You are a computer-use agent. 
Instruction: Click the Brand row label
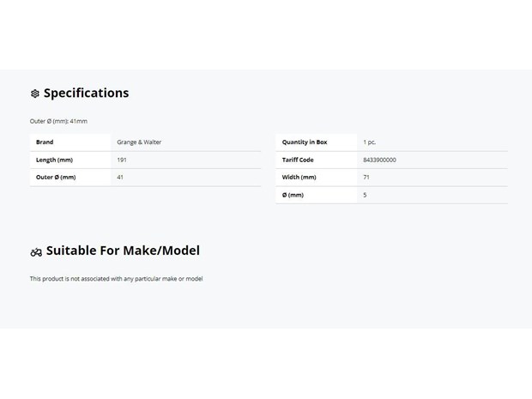point(45,142)
